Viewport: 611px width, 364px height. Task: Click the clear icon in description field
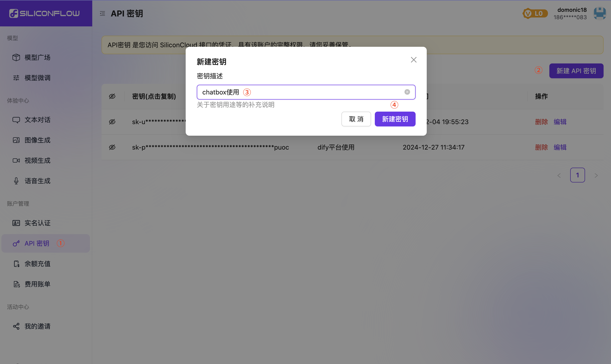(x=407, y=92)
